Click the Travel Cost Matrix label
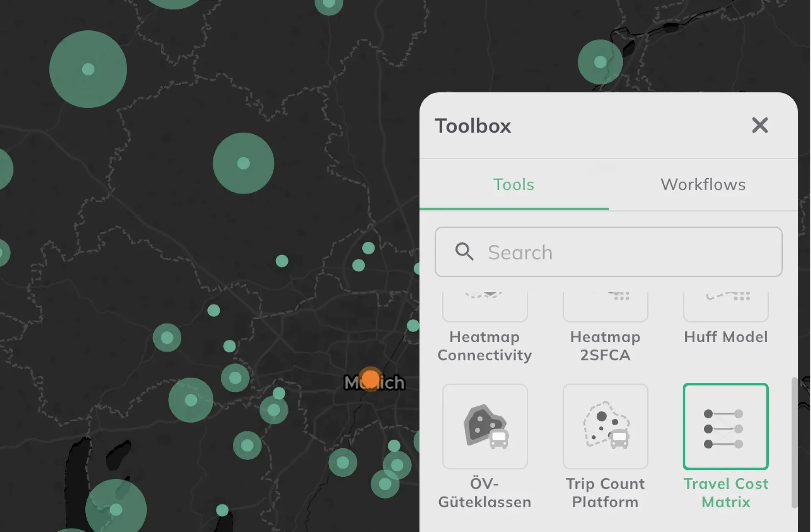Viewport: 811px width, 532px height. 726,493
